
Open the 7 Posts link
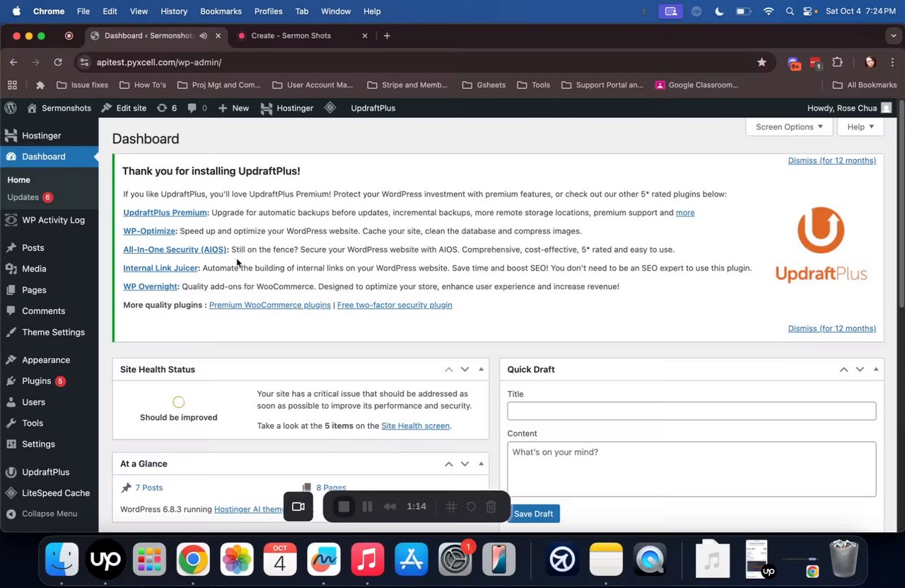point(148,488)
